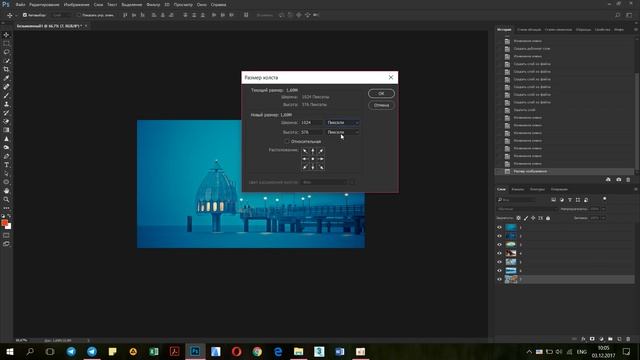Click the trash icon in the History panel
This screenshot has height=360, width=640.
[628, 180]
